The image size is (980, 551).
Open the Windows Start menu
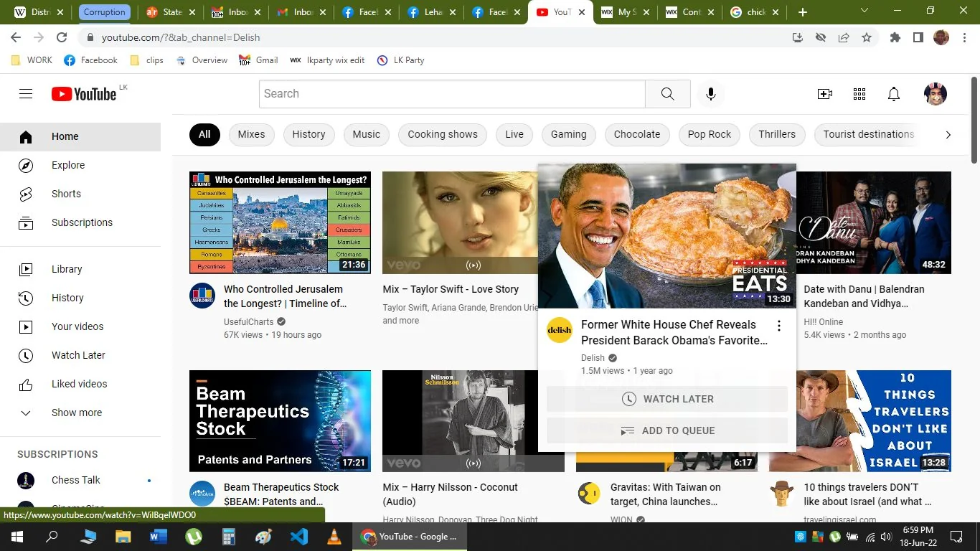coord(17,537)
